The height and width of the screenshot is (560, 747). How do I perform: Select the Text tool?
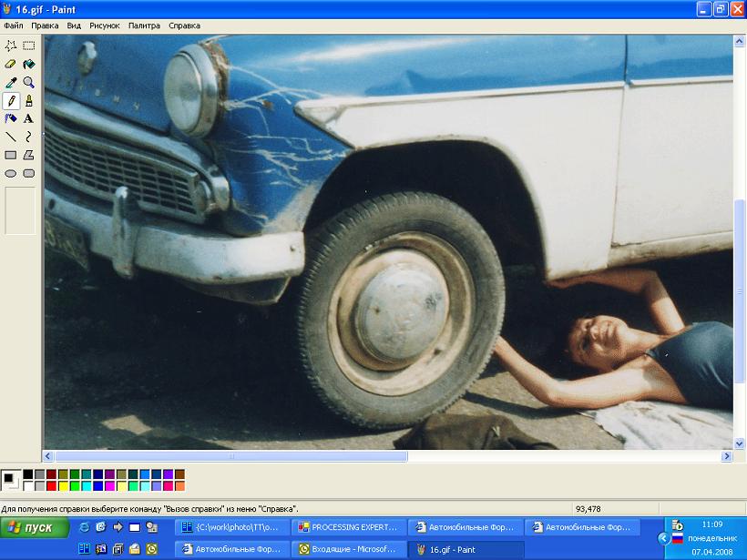tap(29, 118)
